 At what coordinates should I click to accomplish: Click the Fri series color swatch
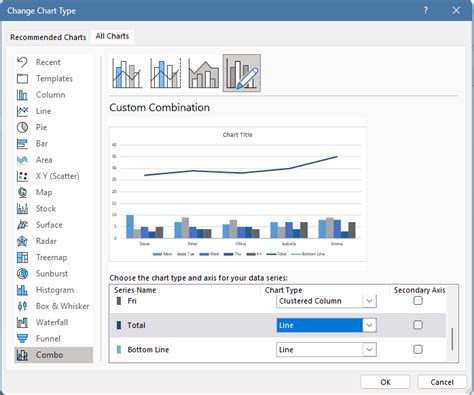coord(119,301)
